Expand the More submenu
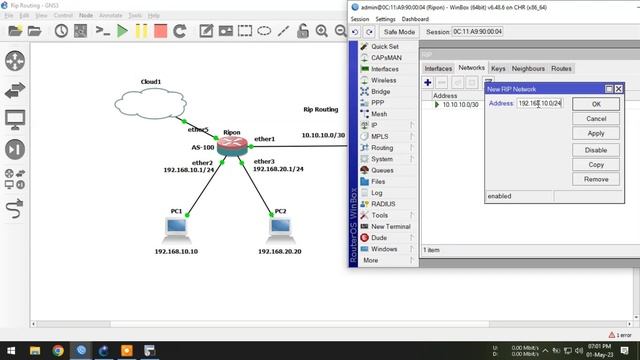This screenshot has width=640, height=360. click(x=388, y=260)
